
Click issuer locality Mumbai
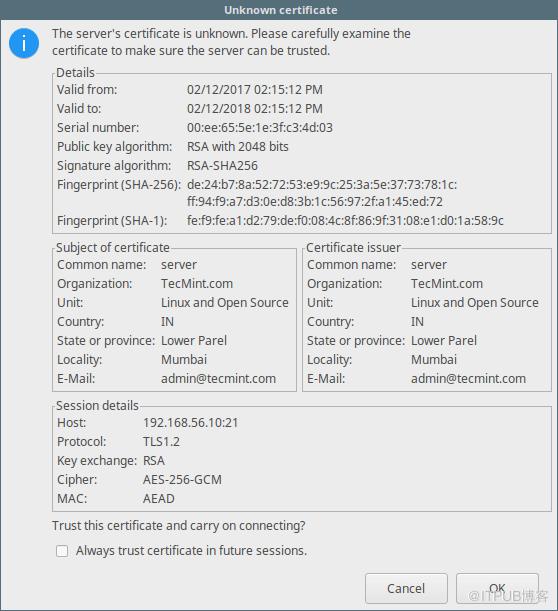pos(434,359)
